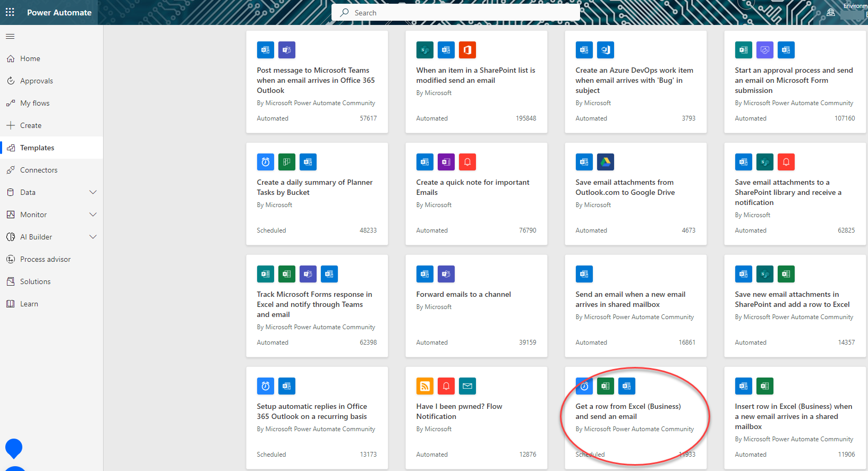Click the Search input field
This screenshot has width=868, height=471.
click(456, 13)
